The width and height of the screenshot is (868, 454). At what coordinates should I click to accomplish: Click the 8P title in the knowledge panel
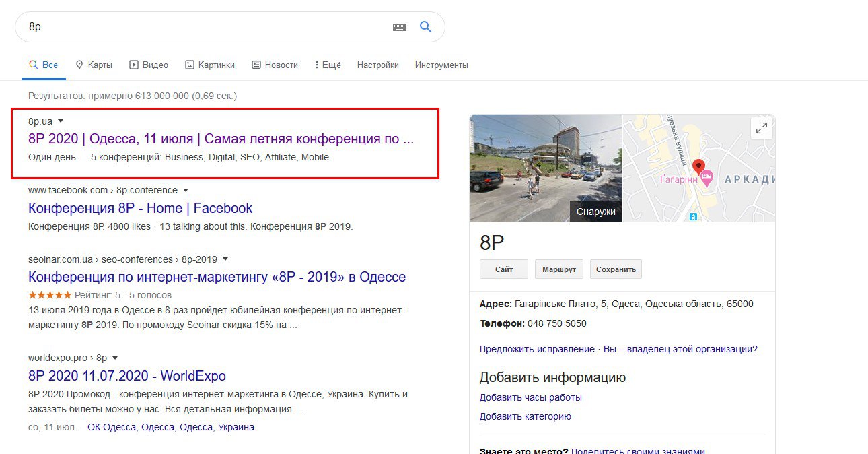click(x=492, y=242)
